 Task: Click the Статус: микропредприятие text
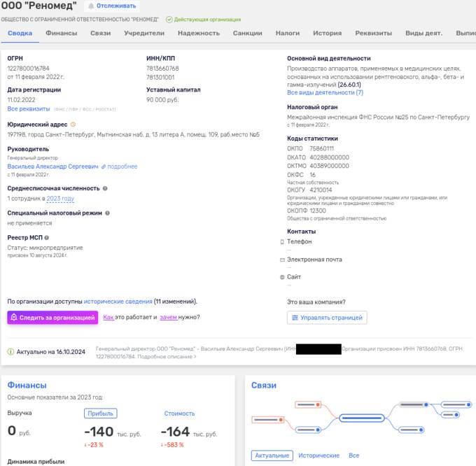tap(45, 248)
